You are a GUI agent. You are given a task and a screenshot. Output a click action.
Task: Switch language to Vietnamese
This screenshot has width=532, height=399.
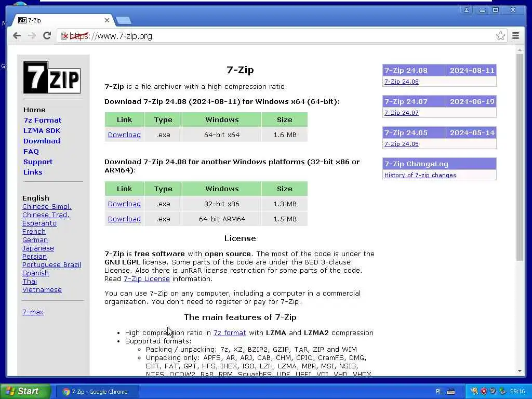tap(42, 290)
